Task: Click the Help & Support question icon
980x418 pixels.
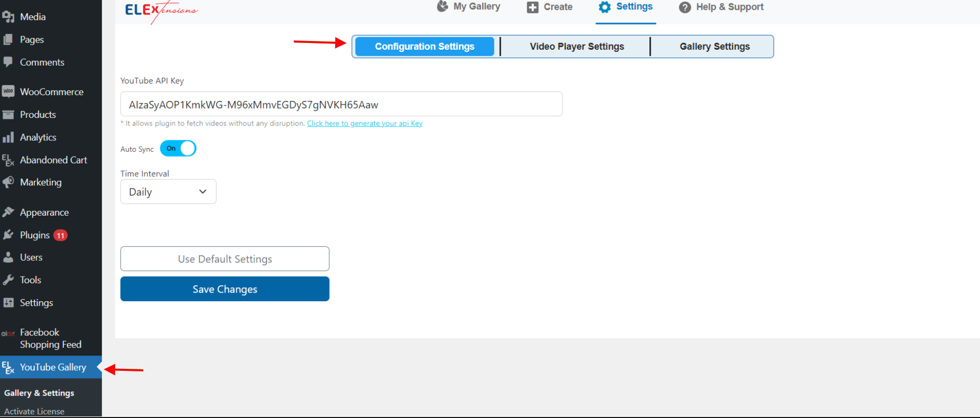Action: 685,7
